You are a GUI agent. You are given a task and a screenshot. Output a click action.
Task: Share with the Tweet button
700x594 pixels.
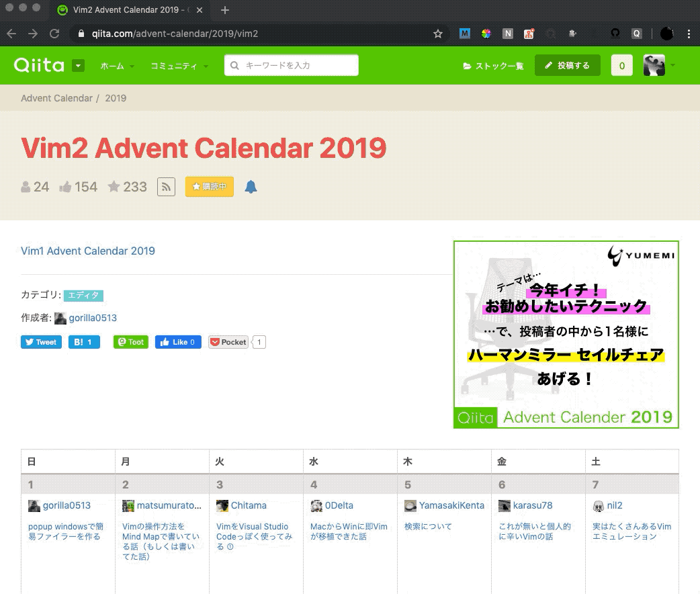point(41,342)
